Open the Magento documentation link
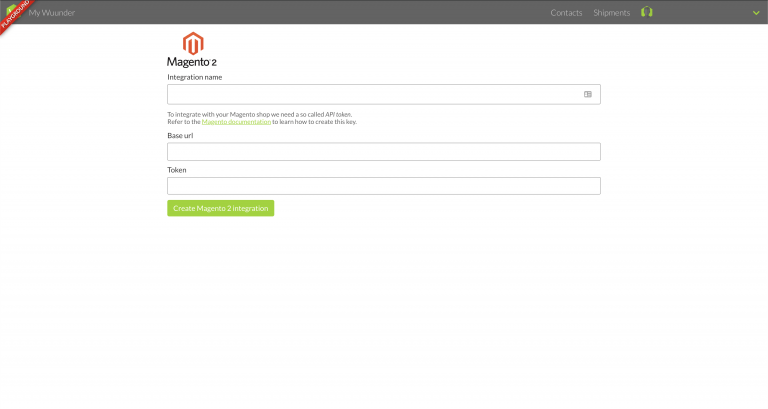This screenshot has height=409, width=768. click(236, 122)
